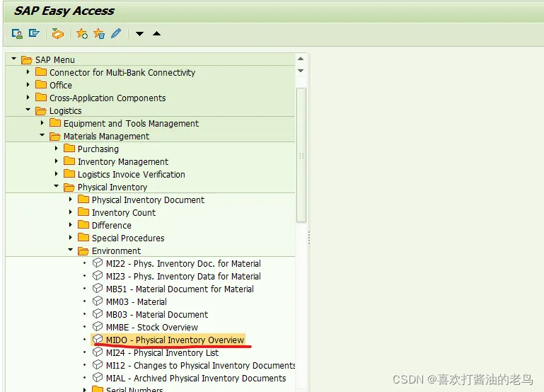Click the Add to Favorites star icon

[x=82, y=34]
